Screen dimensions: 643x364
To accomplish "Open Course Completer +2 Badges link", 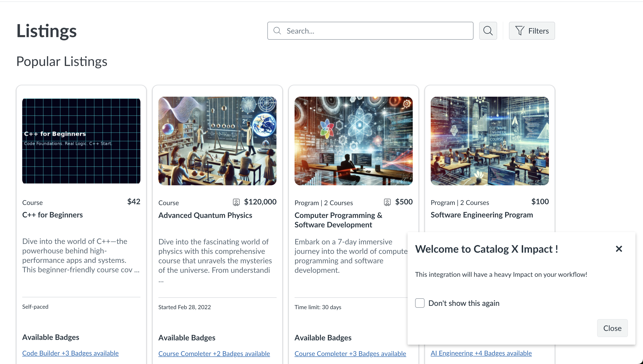I will click(x=214, y=354).
